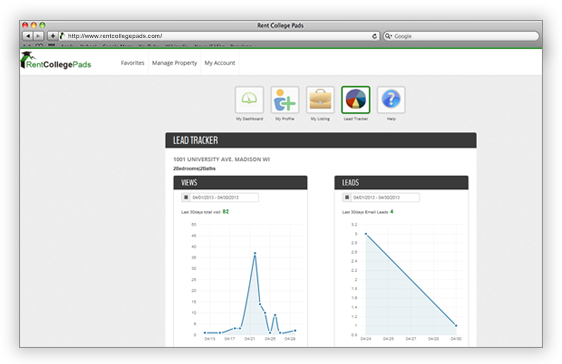Open the My Dashboard gauge icon
Screen dimensions: 562x364
point(249,100)
